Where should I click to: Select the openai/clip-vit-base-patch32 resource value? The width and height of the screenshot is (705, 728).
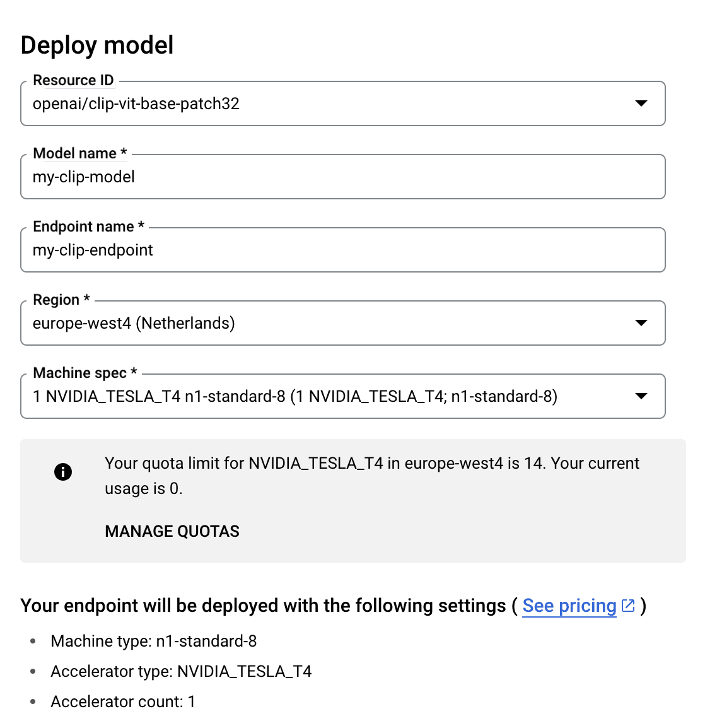click(136, 103)
